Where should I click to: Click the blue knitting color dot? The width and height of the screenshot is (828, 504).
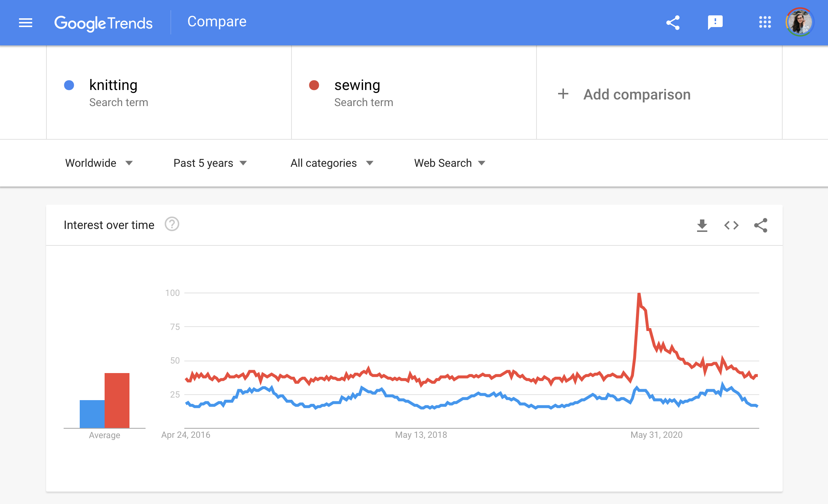(x=69, y=85)
